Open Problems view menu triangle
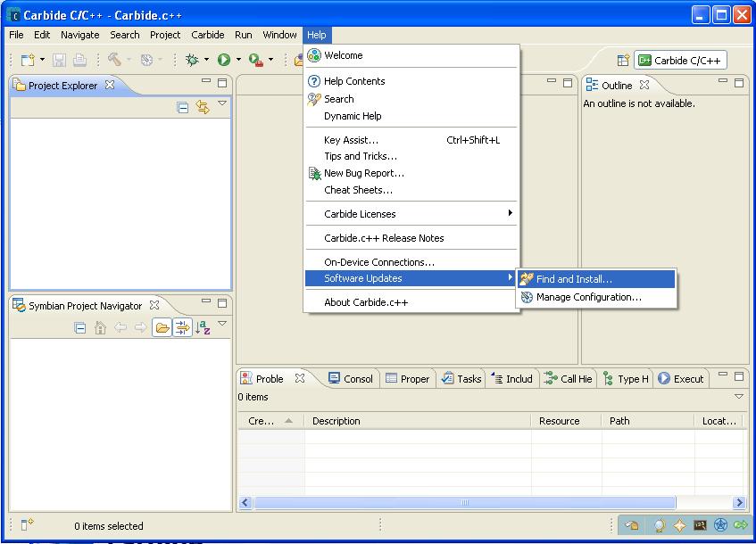The height and width of the screenshot is (544, 756). pos(739,397)
